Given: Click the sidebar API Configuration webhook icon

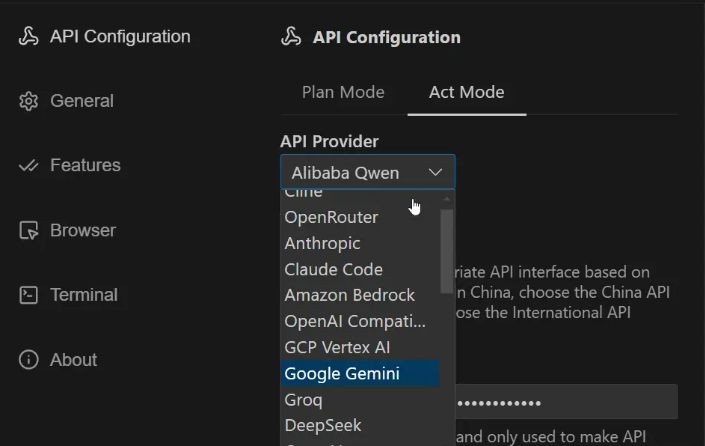Looking at the screenshot, I should [x=28, y=36].
